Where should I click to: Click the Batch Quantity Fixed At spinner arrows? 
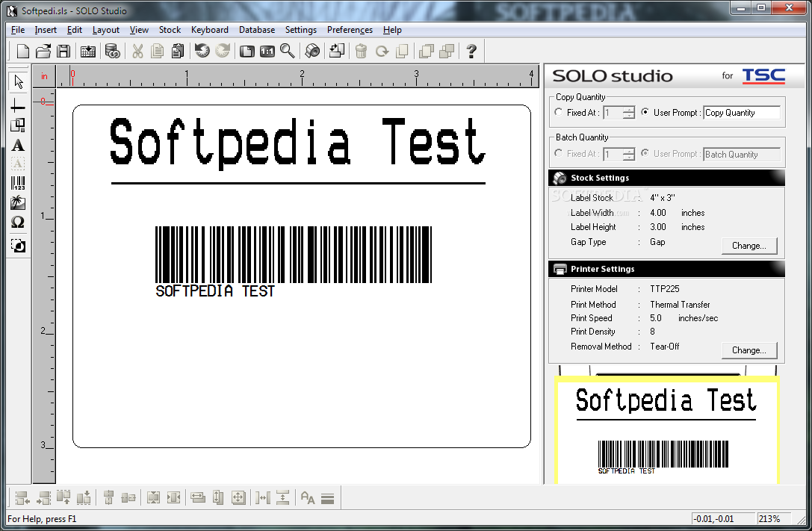[x=628, y=154]
